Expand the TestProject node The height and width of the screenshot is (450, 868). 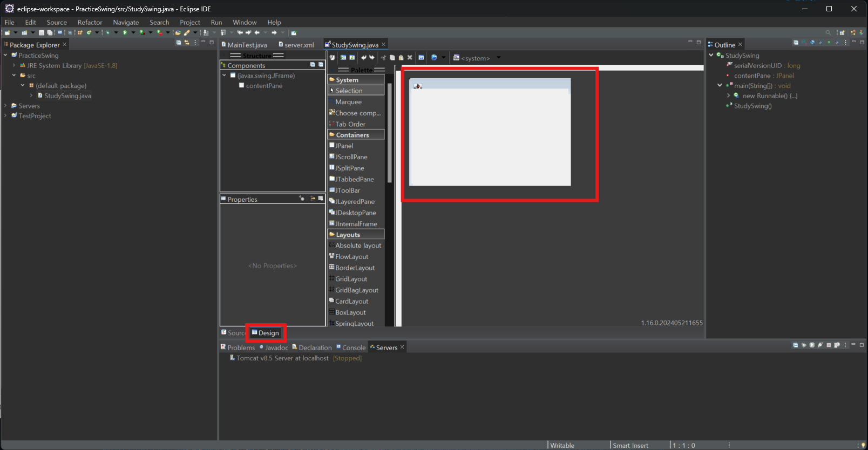[x=5, y=115]
